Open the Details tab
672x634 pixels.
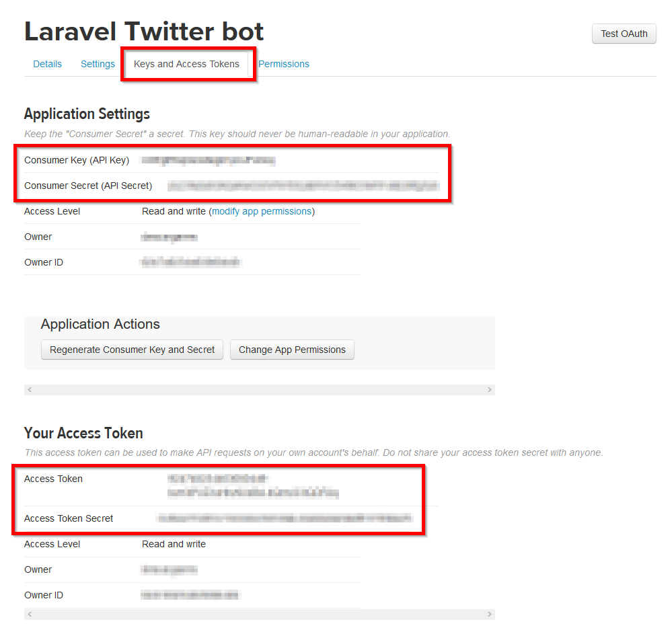(47, 64)
